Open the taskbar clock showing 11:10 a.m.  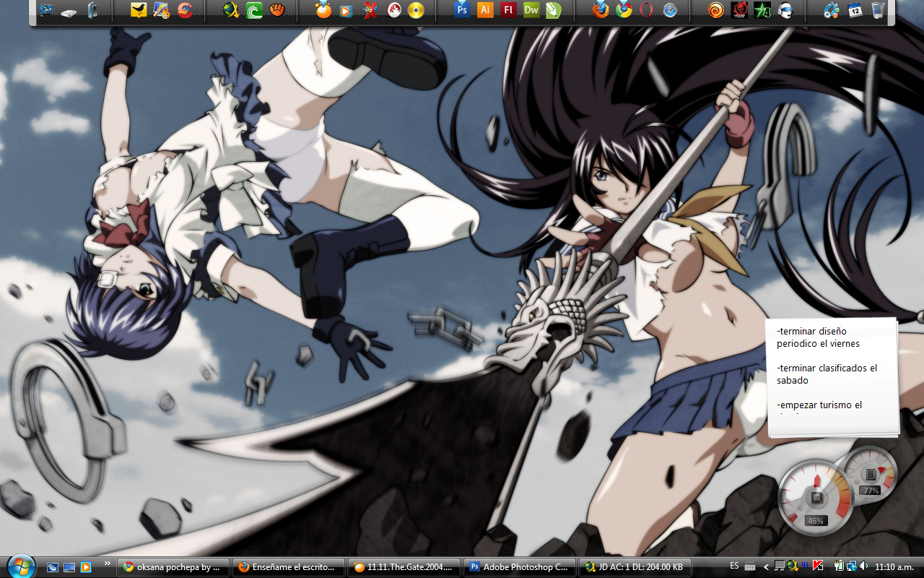[894, 567]
